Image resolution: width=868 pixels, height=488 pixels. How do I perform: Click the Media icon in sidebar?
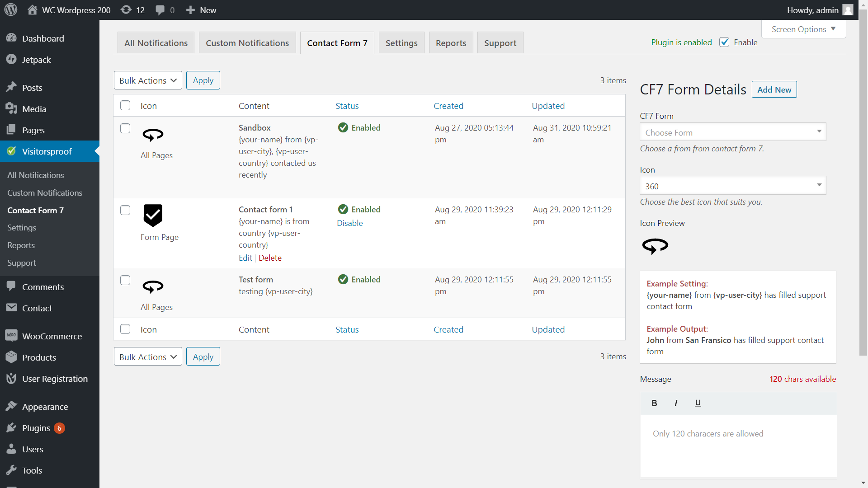point(11,109)
